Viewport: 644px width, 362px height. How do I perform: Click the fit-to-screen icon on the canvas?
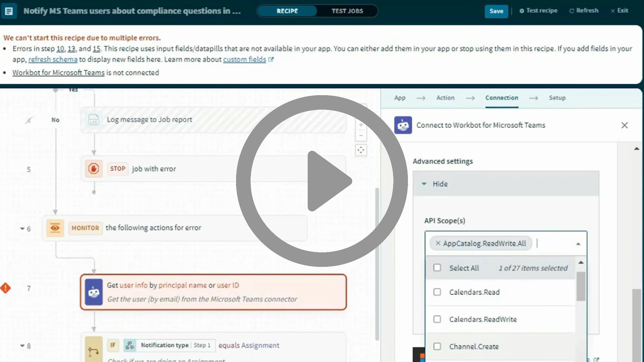361,150
